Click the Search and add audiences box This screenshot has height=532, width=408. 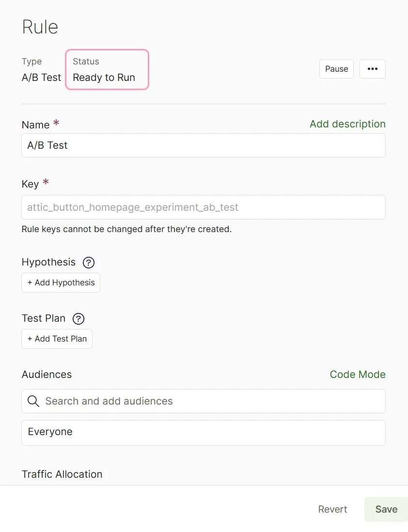click(204, 401)
